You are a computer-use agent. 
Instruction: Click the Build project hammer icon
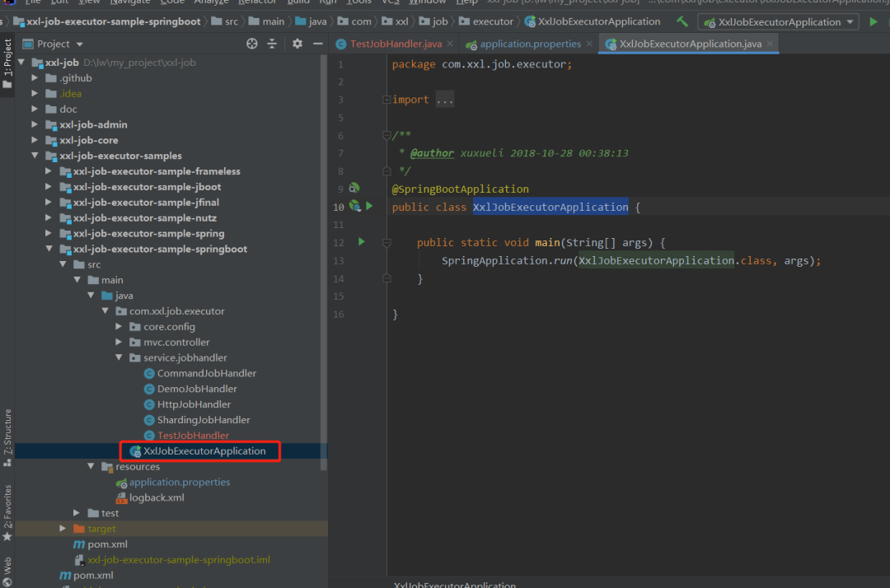682,22
